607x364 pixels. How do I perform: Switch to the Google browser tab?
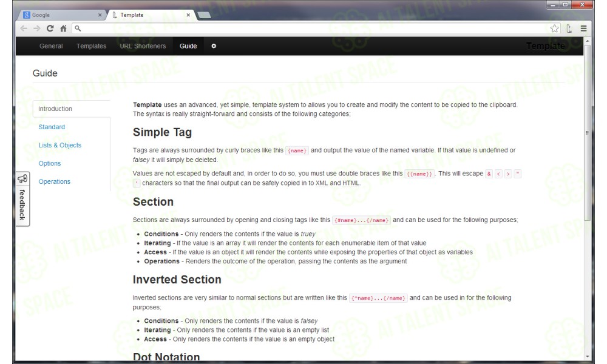tap(62, 15)
